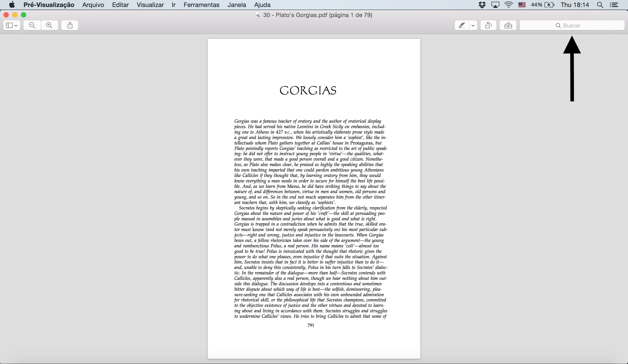This screenshot has height=364, width=628.
Task: Click the Dropbox menu bar icon
Action: (x=482, y=5)
